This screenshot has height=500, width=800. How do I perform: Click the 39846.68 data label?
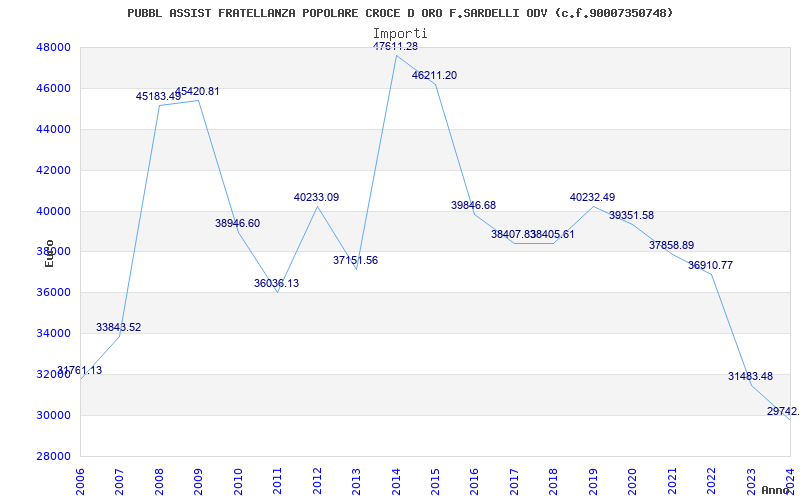coord(473,206)
